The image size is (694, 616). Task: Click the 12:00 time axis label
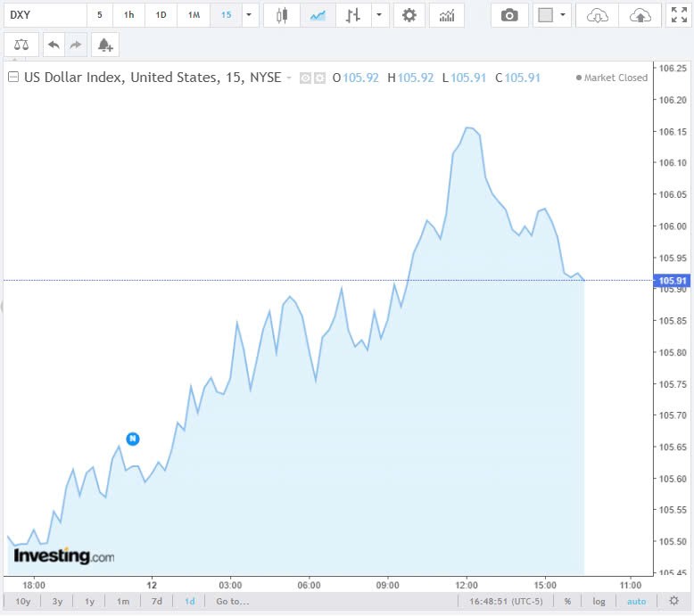tap(466, 585)
